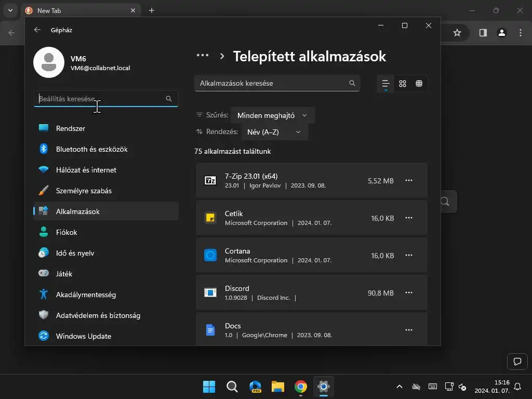Open Windows Update category
This screenshot has height=399, width=532.
click(x=106, y=336)
